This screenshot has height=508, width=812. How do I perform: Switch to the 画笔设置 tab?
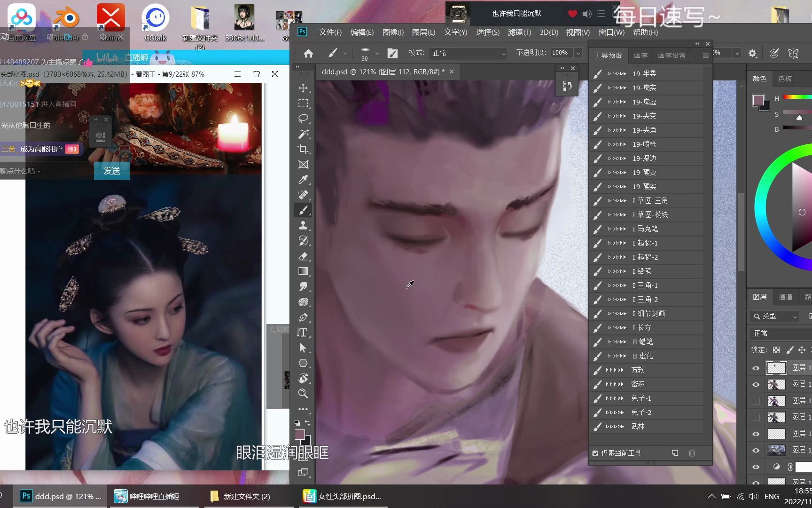coord(671,56)
